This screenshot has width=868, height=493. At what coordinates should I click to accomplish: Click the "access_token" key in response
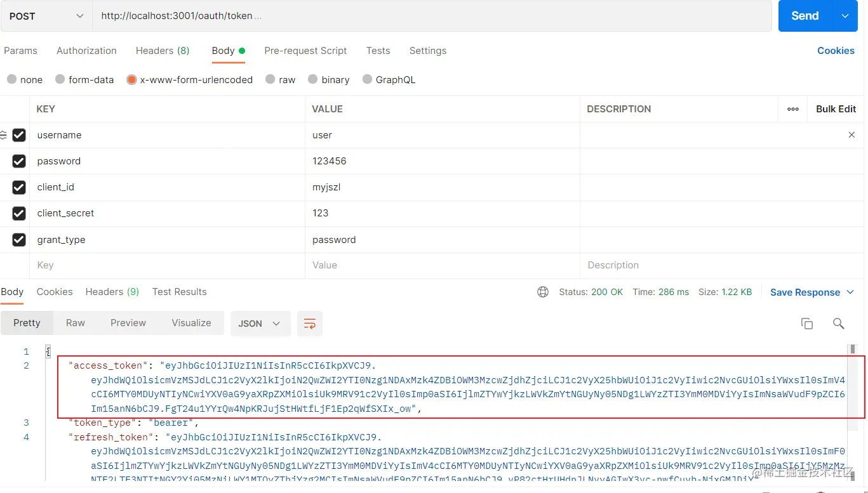click(109, 365)
